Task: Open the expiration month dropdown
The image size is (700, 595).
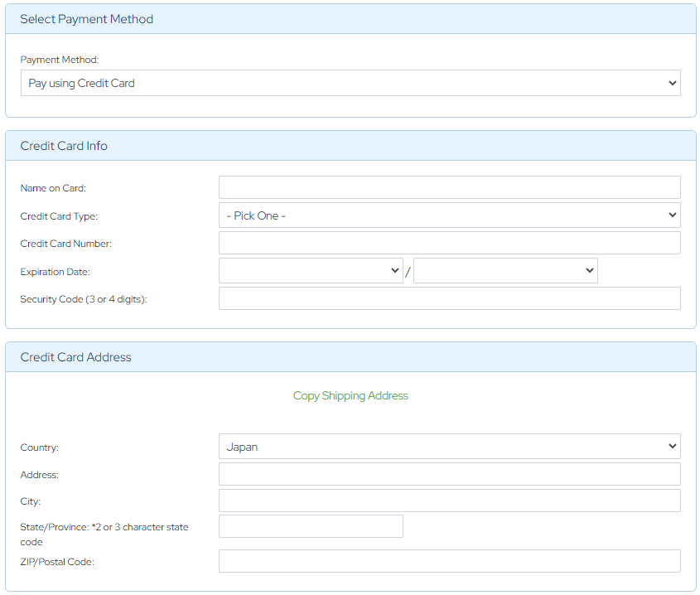Action: [x=311, y=271]
